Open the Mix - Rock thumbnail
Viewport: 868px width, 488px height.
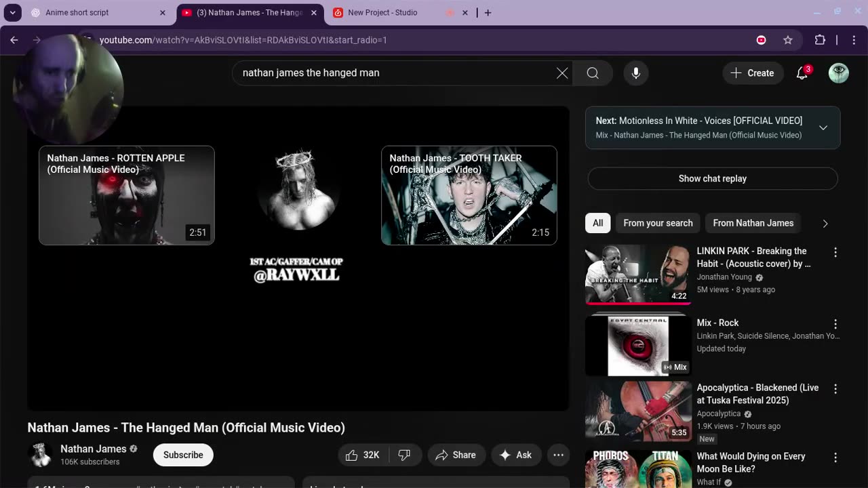click(x=638, y=346)
